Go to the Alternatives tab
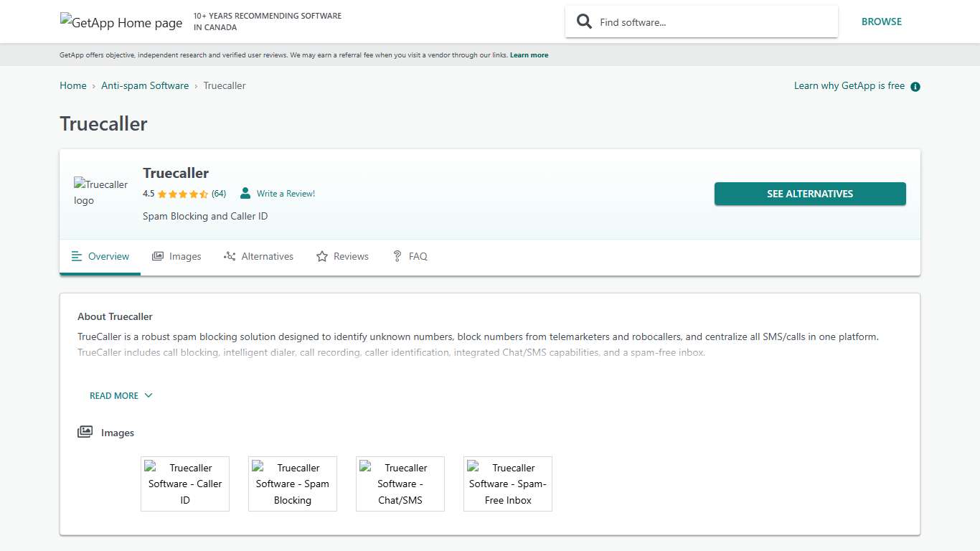The height and width of the screenshot is (551, 980). [258, 256]
